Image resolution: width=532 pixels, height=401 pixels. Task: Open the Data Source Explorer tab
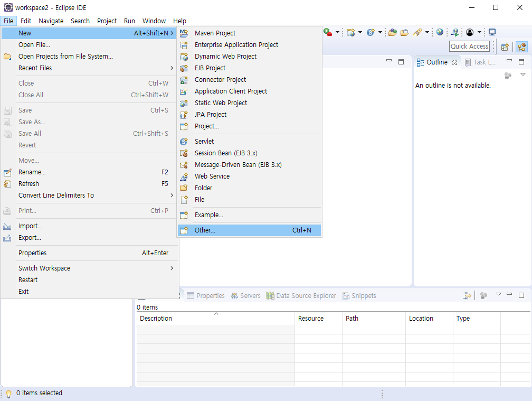301,296
